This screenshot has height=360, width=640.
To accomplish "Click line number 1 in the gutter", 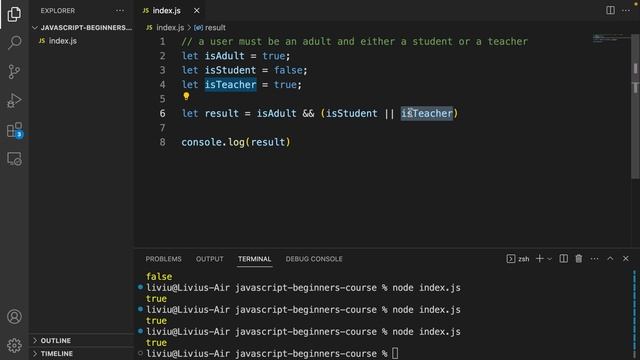I will [162, 42].
